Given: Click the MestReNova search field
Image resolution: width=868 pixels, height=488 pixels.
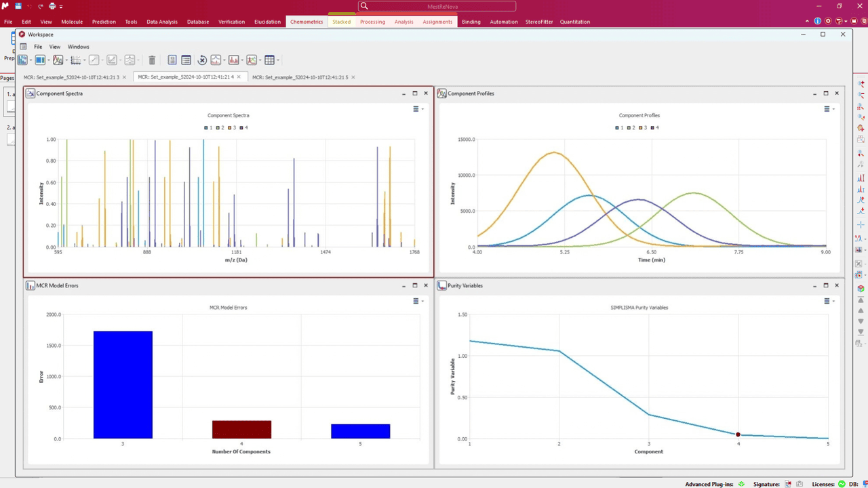Looking at the screenshot, I should [x=437, y=6].
